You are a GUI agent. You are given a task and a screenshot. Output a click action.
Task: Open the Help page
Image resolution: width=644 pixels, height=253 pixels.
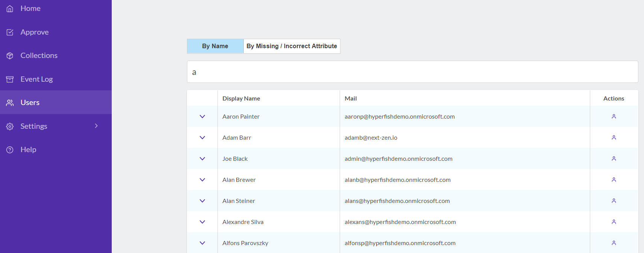click(x=56, y=149)
